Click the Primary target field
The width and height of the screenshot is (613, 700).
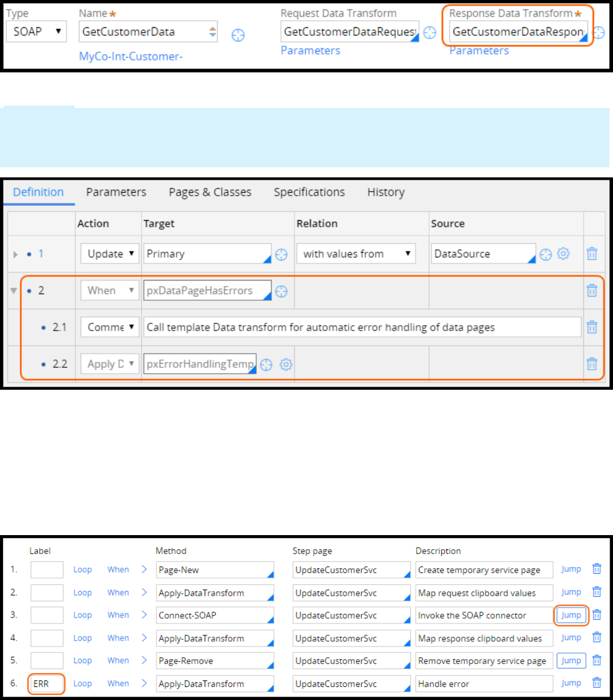tap(207, 253)
